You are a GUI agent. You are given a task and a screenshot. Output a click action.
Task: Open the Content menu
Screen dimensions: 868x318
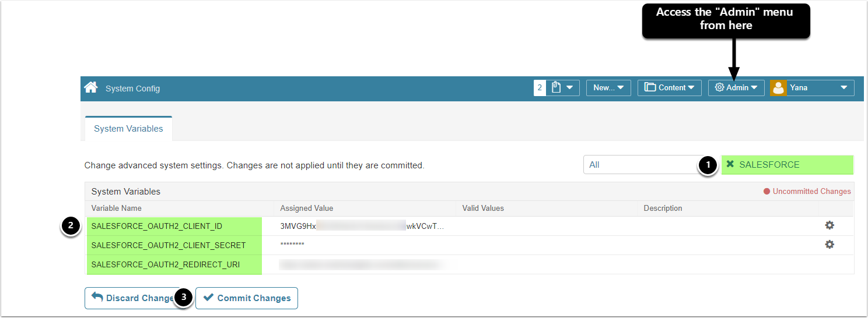coord(669,88)
